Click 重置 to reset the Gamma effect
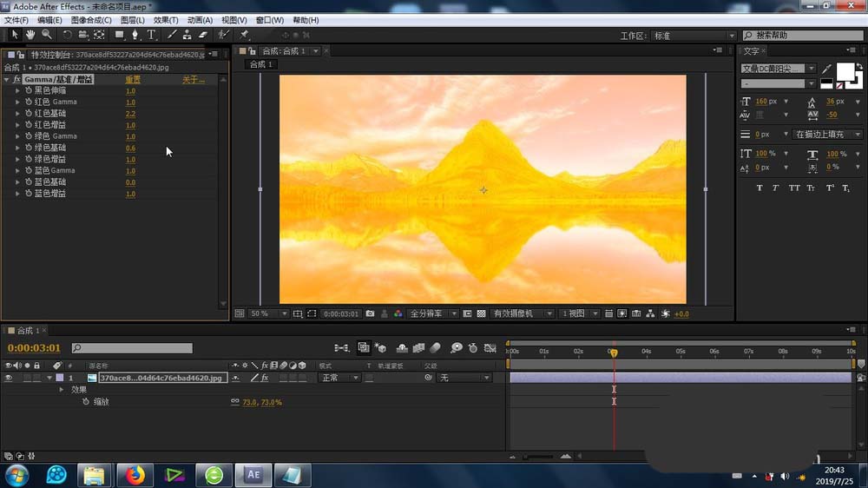 coord(133,80)
